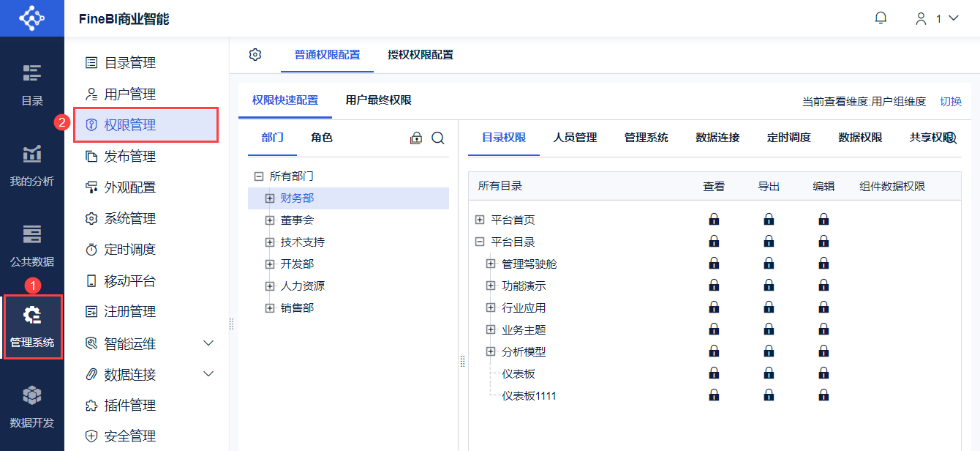Expand the 技术支持 department node
Viewport: 980px width, 451px height.
tap(270, 242)
